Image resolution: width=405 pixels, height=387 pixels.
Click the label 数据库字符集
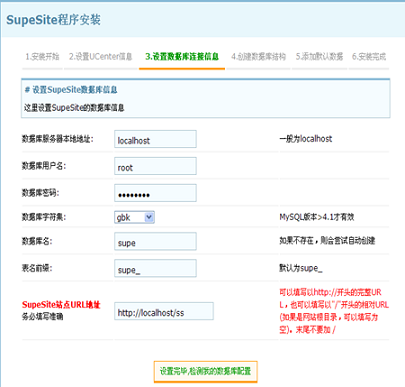click(44, 217)
